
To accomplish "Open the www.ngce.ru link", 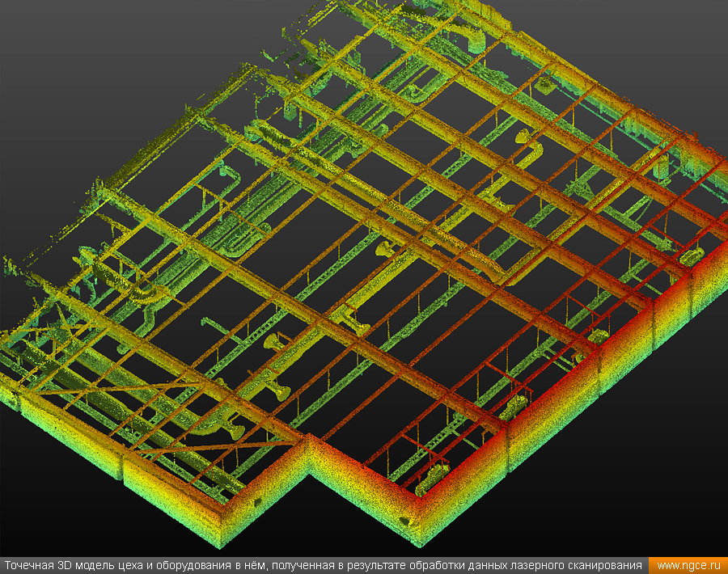I will tap(688, 566).
